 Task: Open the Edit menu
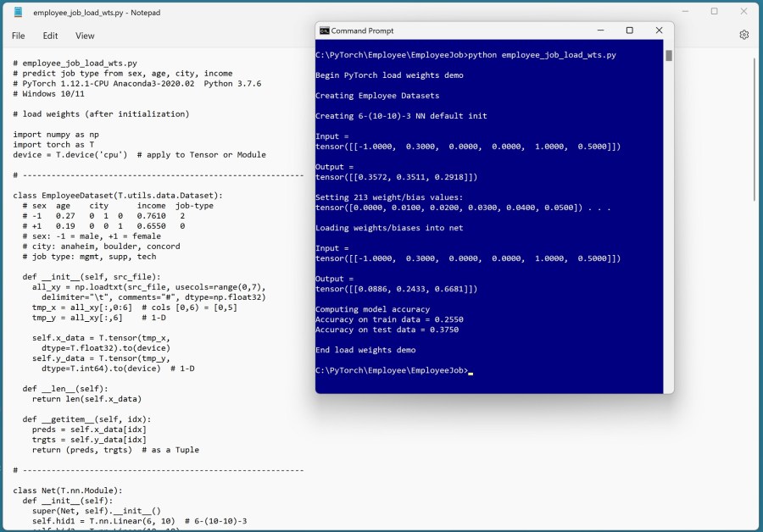(x=50, y=36)
